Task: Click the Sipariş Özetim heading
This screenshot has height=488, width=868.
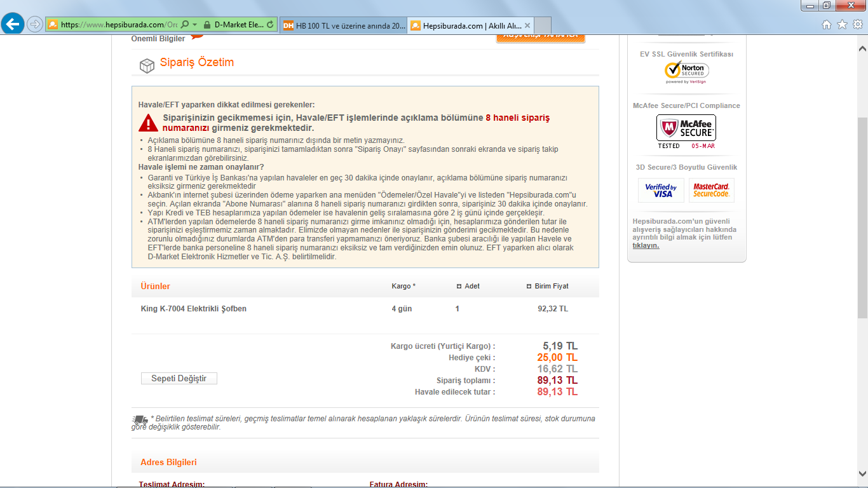Action: click(x=197, y=62)
